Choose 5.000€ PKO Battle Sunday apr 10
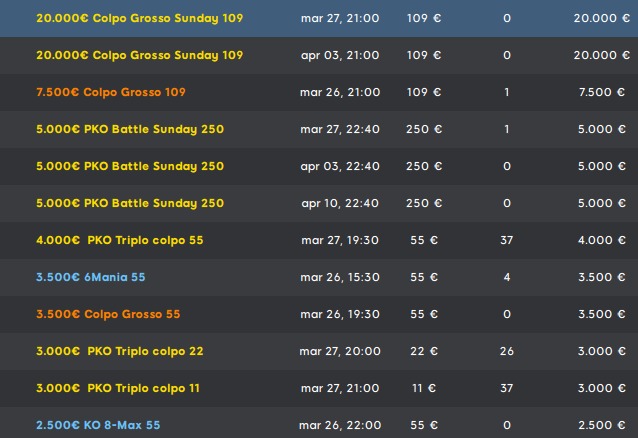 (x=129, y=203)
